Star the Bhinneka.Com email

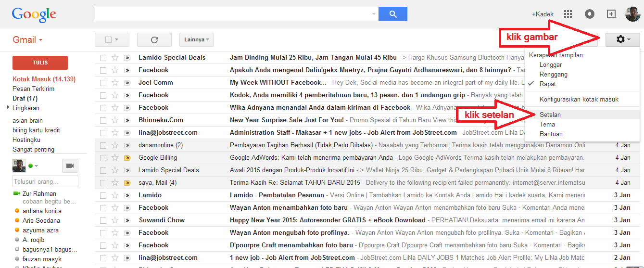(x=115, y=120)
